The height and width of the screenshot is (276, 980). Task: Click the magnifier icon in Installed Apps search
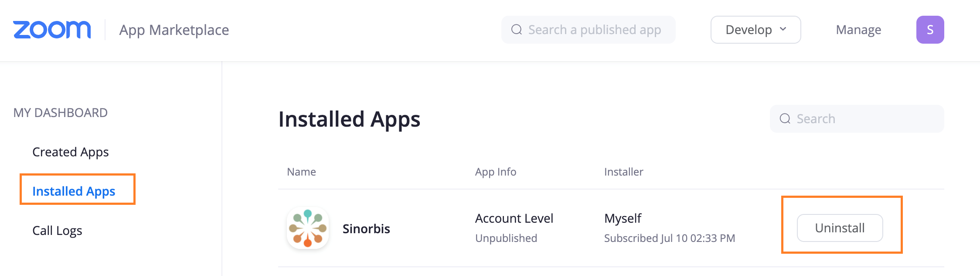[785, 118]
